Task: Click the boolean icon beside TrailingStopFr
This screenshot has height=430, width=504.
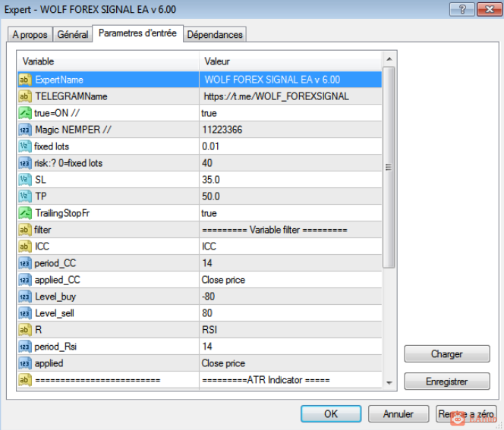Action: pyautogui.click(x=25, y=213)
